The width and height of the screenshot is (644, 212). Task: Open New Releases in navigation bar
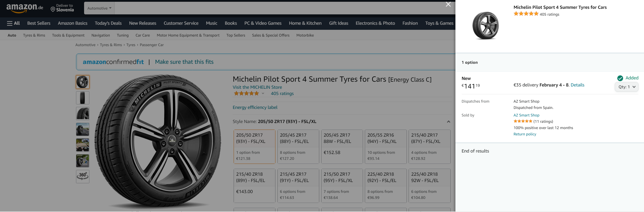(x=142, y=23)
